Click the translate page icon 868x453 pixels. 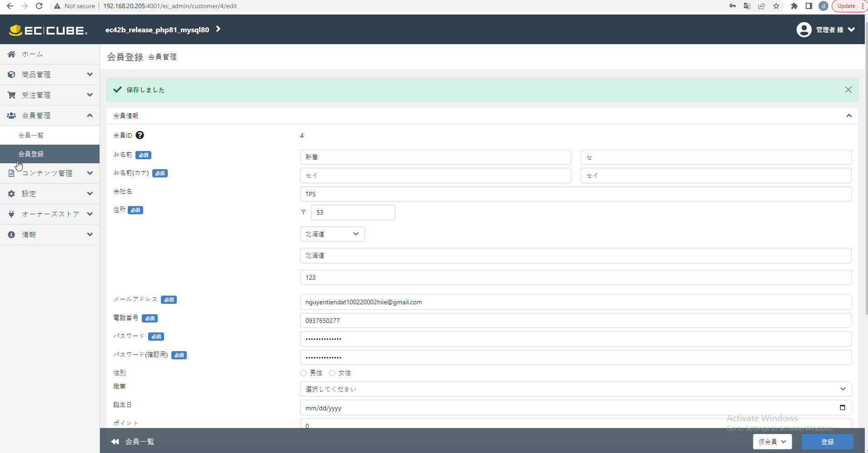747,6
